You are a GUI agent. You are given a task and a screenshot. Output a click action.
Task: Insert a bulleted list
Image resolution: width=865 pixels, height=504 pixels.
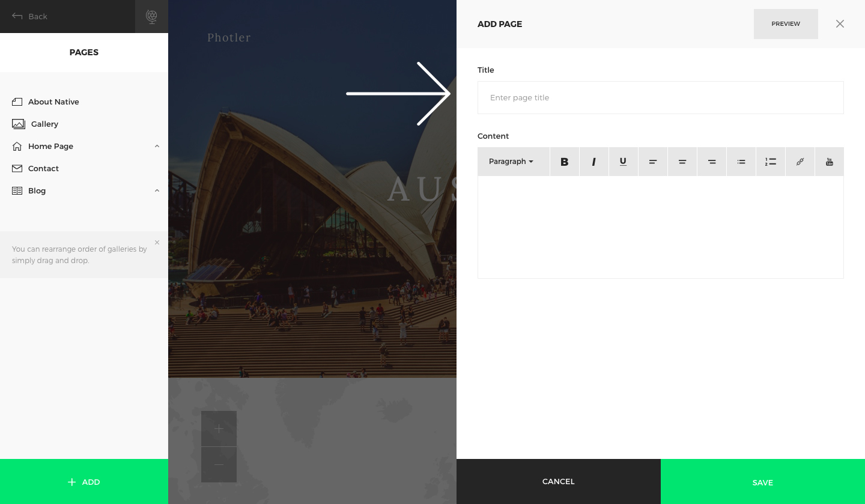click(x=741, y=162)
